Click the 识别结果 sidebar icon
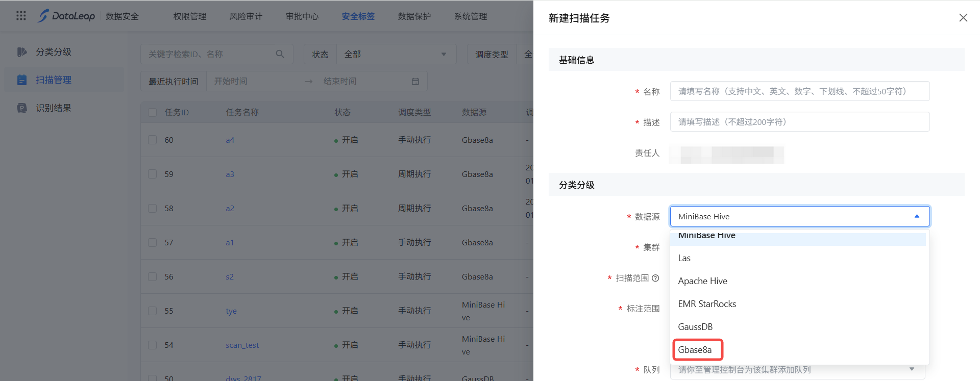Screen dimensions: 980x381 tap(22, 108)
